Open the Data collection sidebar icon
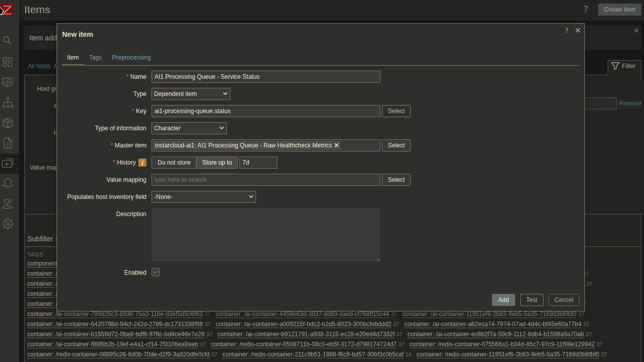Image resolution: width=644 pixels, height=362 pixels. click(8, 164)
